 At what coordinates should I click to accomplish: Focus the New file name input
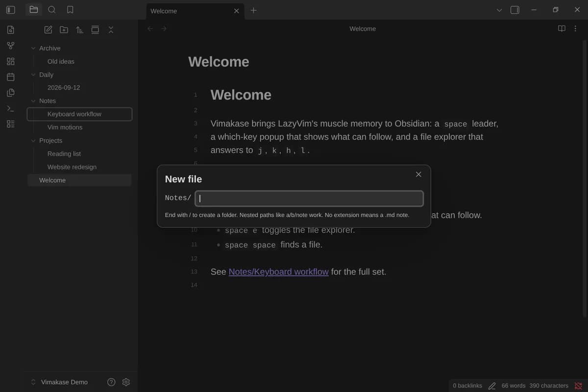click(x=309, y=198)
